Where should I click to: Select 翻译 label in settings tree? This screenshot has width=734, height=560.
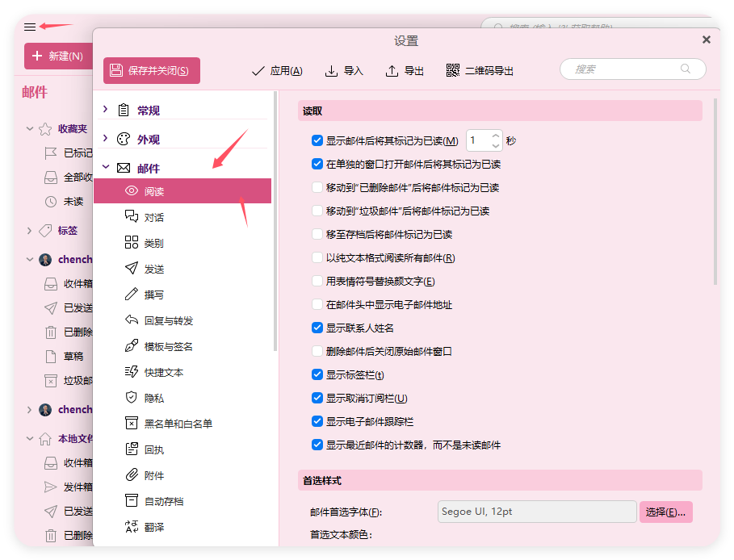point(154,527)
